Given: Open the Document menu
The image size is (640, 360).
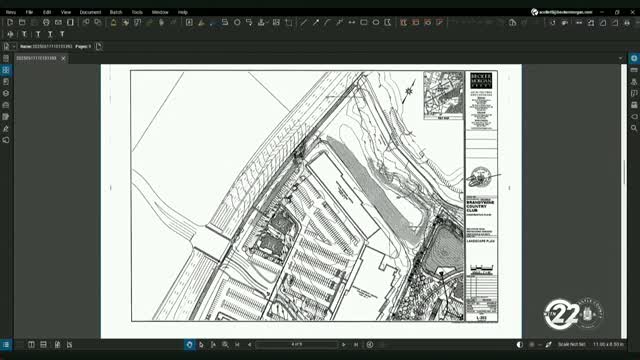Looking at the screenshot, I should pyautogui.click(x=90, y=12).
